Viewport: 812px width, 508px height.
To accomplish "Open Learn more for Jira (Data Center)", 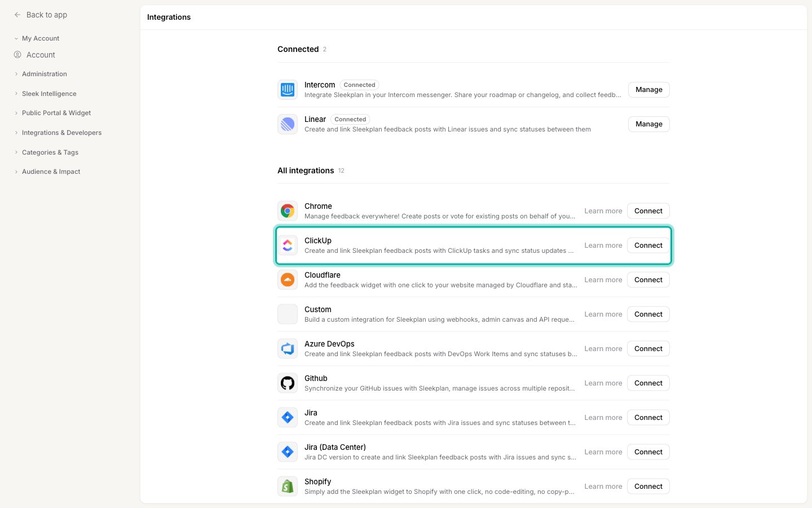I will click(x=603, y=452).
